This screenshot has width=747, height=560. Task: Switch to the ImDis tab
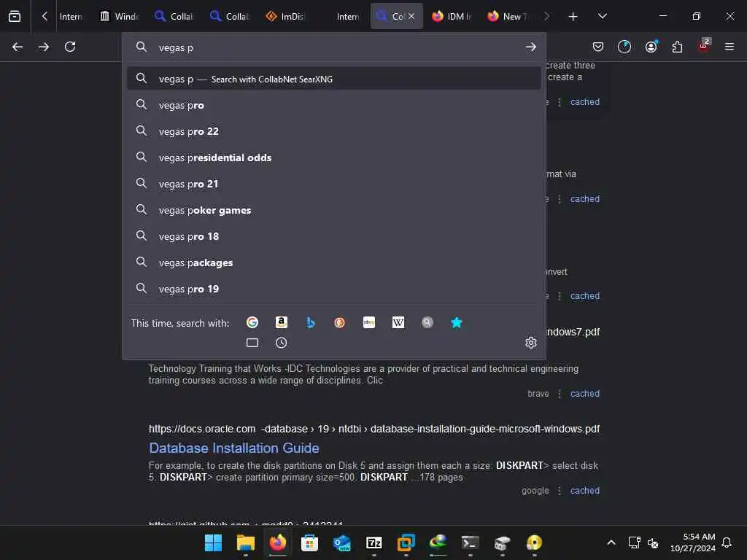[x=285, y=16]
